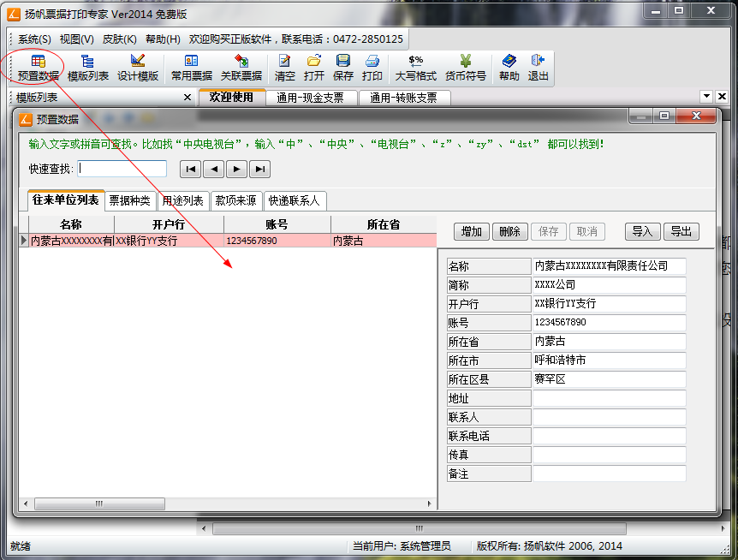The width and height of the screenshot is (738, 560).
Task: Click the 导入 import button
Action: [642, 231]
